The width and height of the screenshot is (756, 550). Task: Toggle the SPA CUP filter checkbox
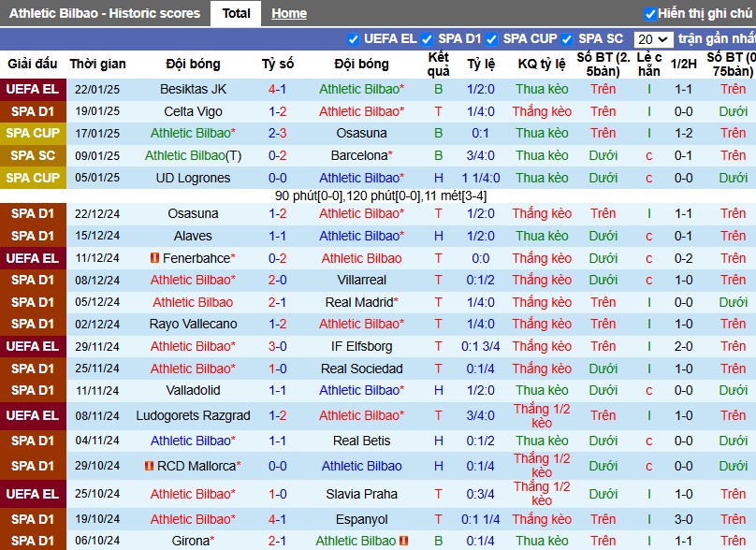pos(491,39)
